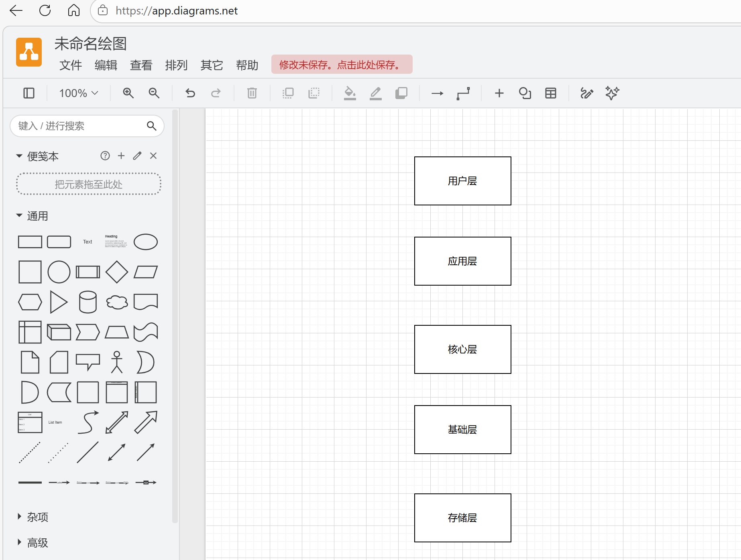The height and width of the screenshot is (560, 741).
Task: Toggle the format panel visibility
Action: tap(28, 93)
